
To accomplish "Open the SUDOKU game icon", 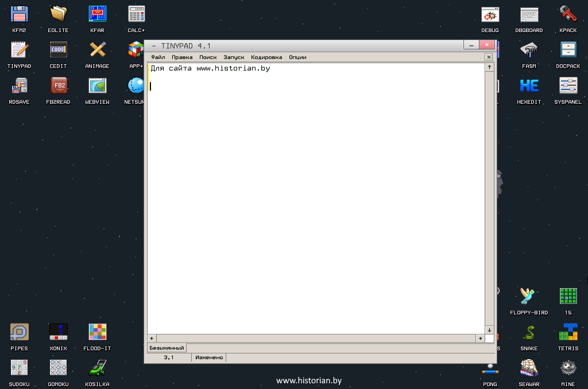I will click(x=19, y=368).
